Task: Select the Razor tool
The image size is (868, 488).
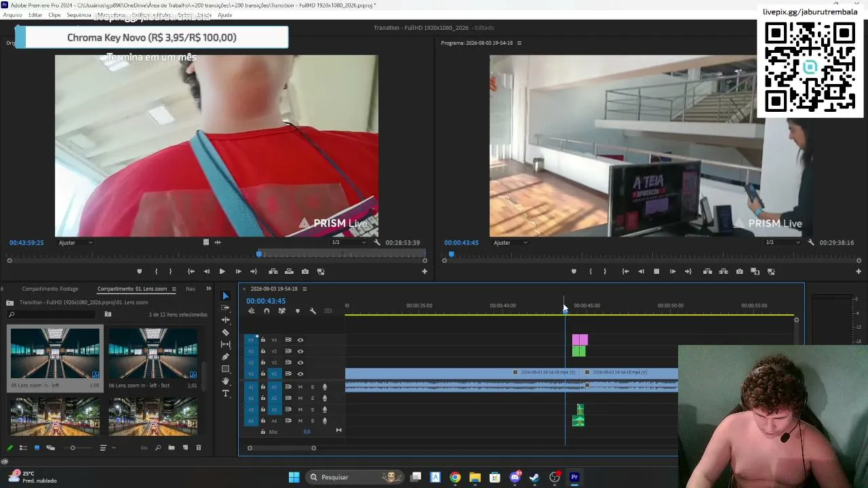Action: click(x=226, y=332)
